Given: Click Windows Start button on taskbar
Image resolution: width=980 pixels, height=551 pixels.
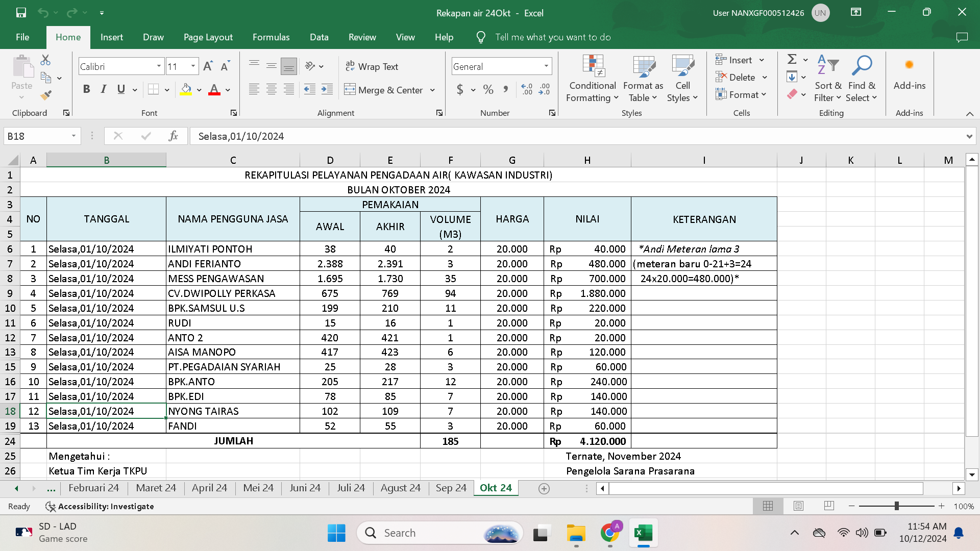Looking at the screenshot, I should tap(336, 533).
